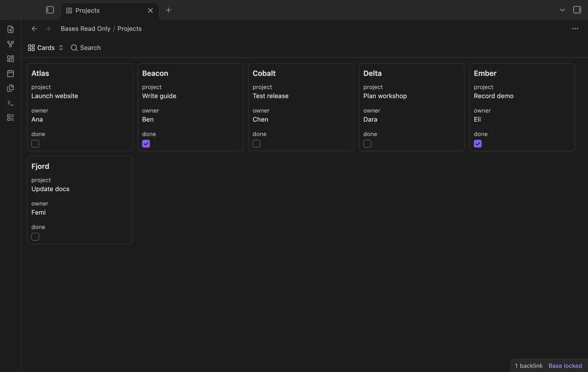The height and width of the screenshot is (372, 588).
Task: Toggle done checkbox on Delta card
Action: pyautogui.click(x=367, y=143)
